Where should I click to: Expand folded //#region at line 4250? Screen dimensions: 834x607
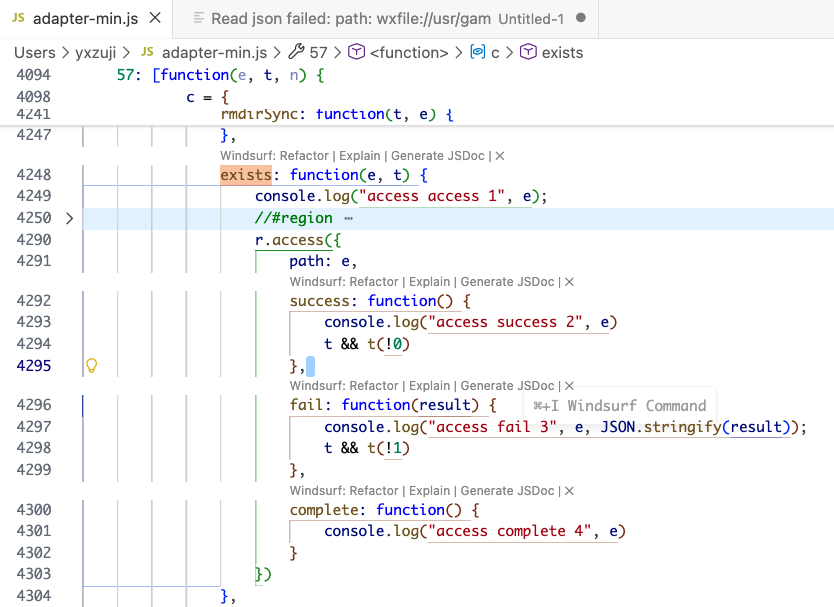[69, 218]
